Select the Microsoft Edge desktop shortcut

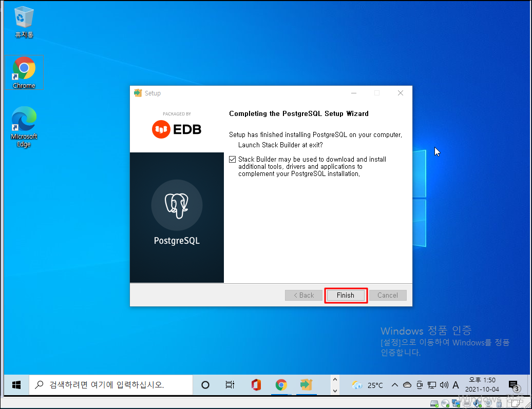point(24,127)
